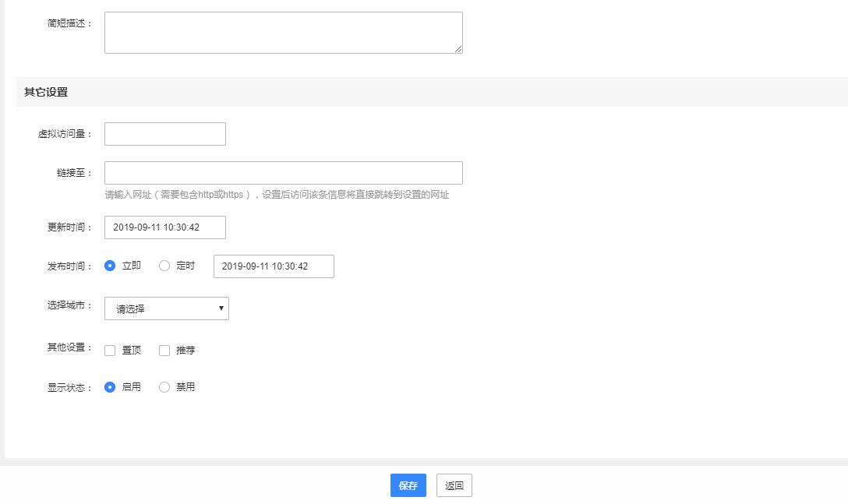Select 启用 display status radio
This screenshot has height=504, width=848.
(x=110, y=387)
